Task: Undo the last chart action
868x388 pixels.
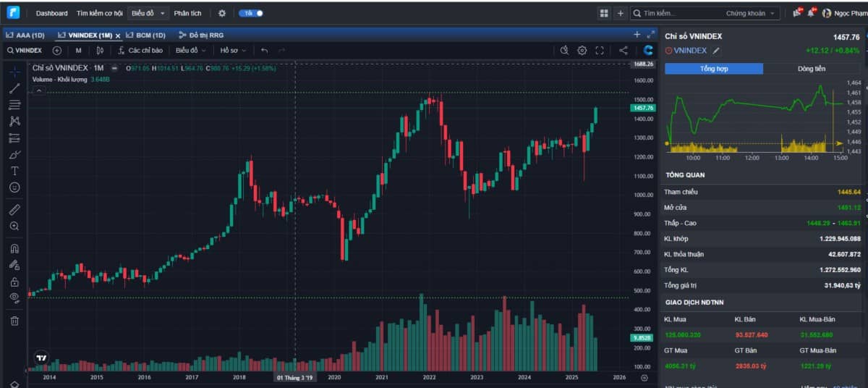Action: pyautogui.click(x=264, y=51)
